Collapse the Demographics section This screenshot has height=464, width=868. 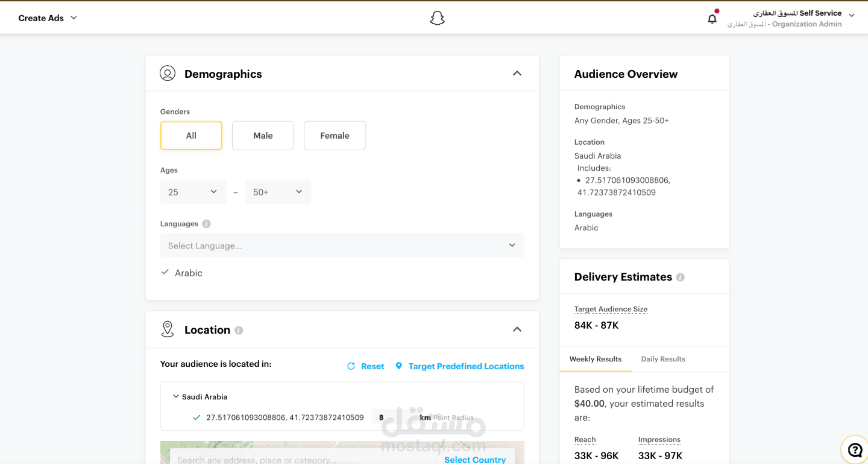point(517,74)
